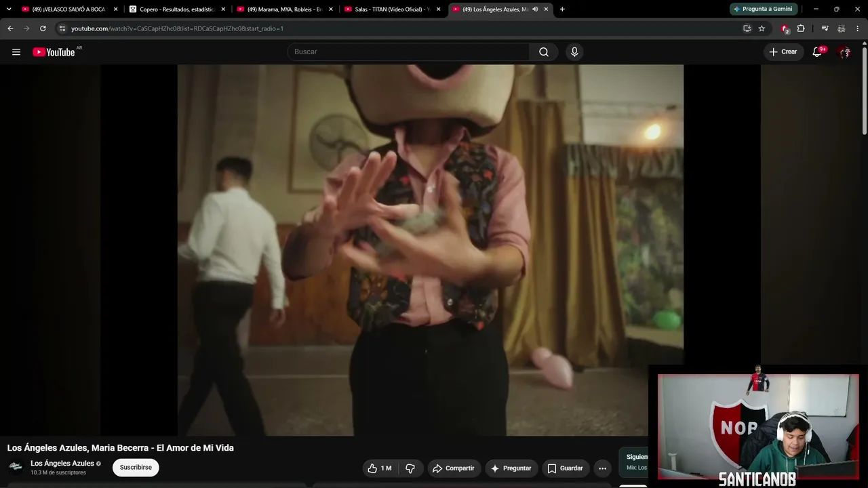The height and width of the screenshot is (488, 868).
Task: Dislike the video with thumbs down
Action: pos(410,468)
